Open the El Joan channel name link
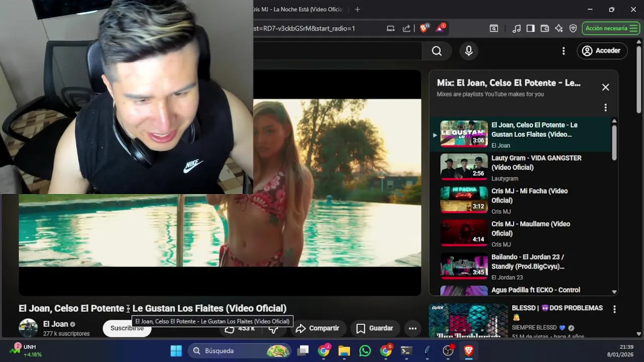Viewport: 644px width, 362px height. [x=55, y=324]
